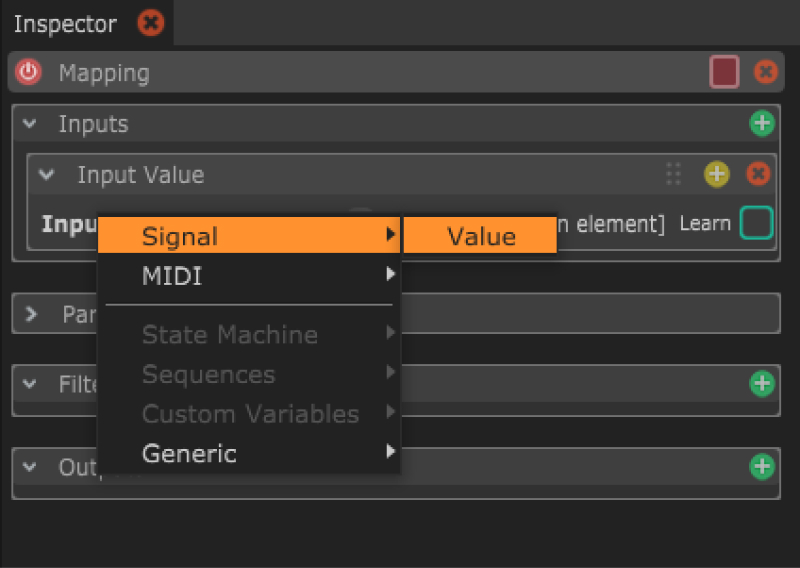Expand the collapsed Parameters section arrow
Image resolution: width=800 pixels, height=568 pixels.
30,314
